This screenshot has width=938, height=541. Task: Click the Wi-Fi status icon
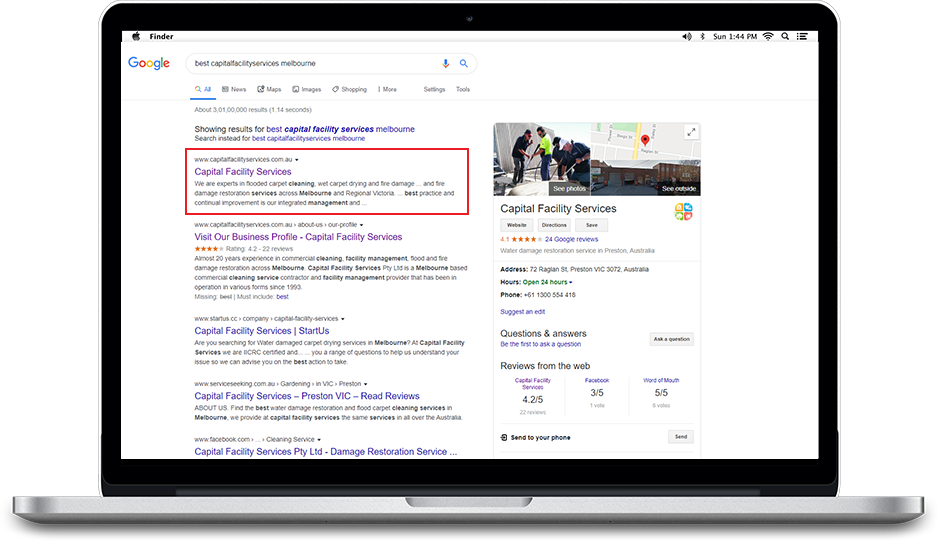coord(768,36)
